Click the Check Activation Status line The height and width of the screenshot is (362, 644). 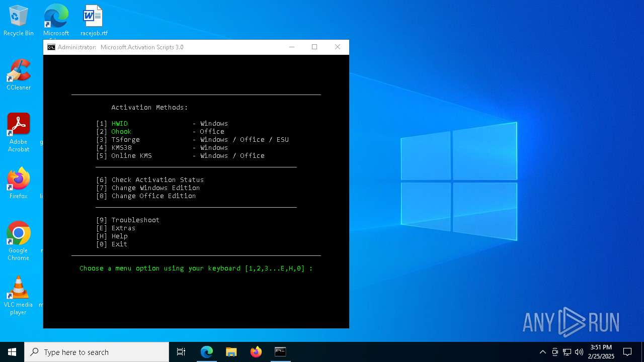(x=150, y=180)
